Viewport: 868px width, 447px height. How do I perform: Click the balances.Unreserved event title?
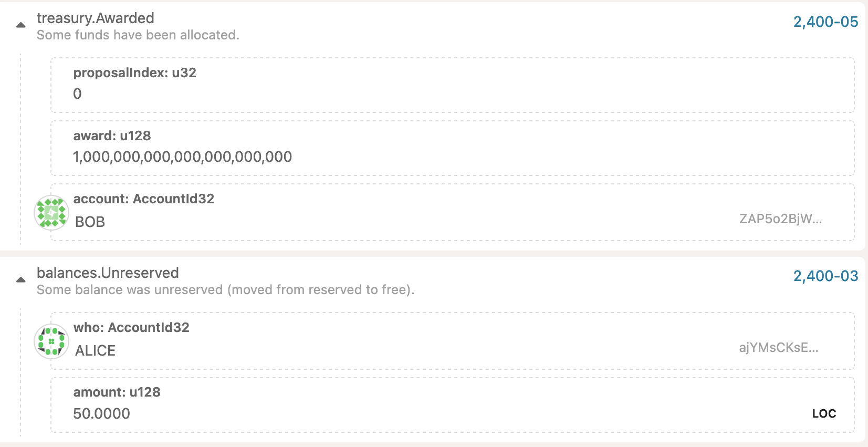[108, 273]
